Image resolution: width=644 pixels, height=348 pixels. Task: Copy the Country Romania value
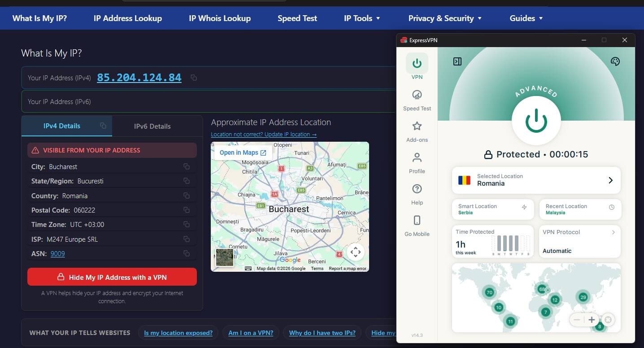tap(187, 196)
